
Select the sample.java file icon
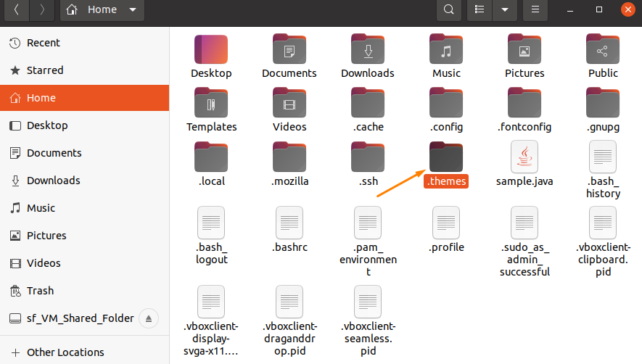coord(524,157)
